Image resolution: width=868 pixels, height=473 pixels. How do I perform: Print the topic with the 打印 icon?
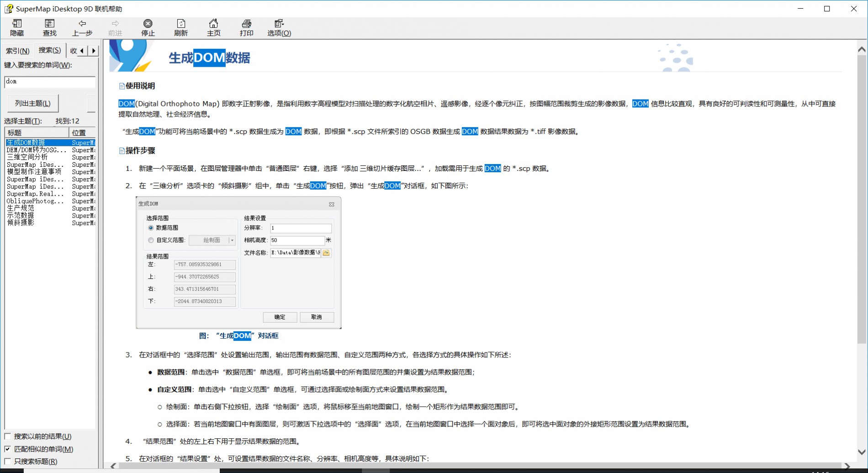pyautogui.click(x=246, y=28)
